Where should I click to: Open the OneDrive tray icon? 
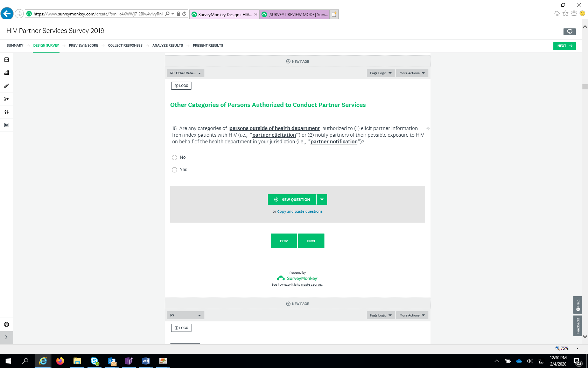click(519, 361)
